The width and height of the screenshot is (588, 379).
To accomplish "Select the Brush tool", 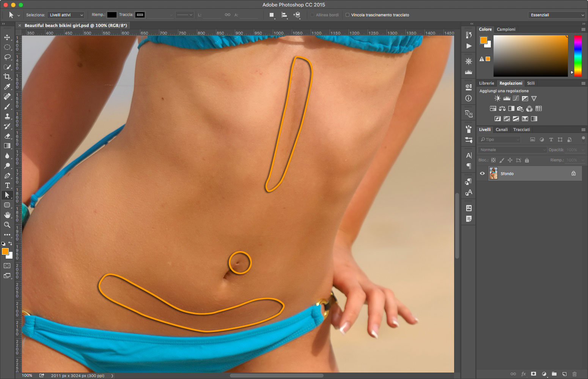I will 7,106.
